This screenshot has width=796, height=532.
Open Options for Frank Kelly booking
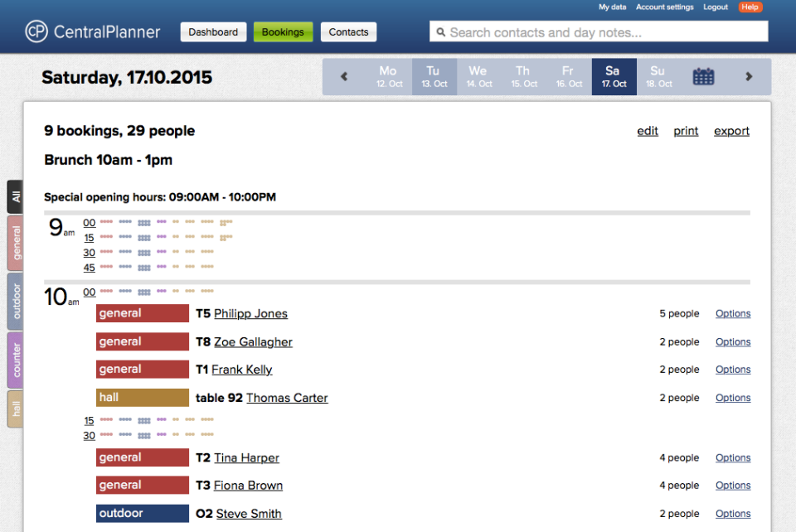(733, 370)
